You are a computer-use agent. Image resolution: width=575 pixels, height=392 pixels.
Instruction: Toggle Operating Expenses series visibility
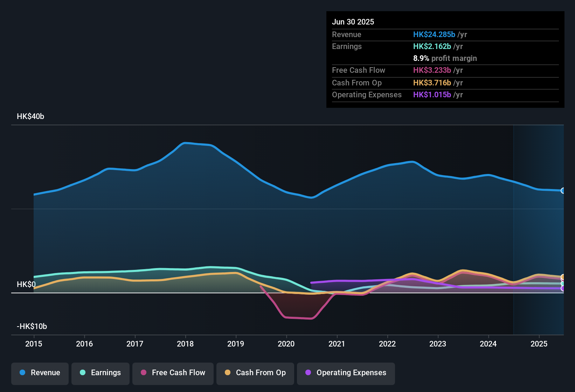[346, 373]
